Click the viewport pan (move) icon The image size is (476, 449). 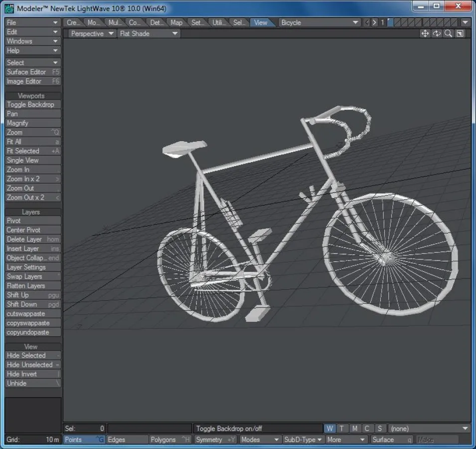[425, 33]
